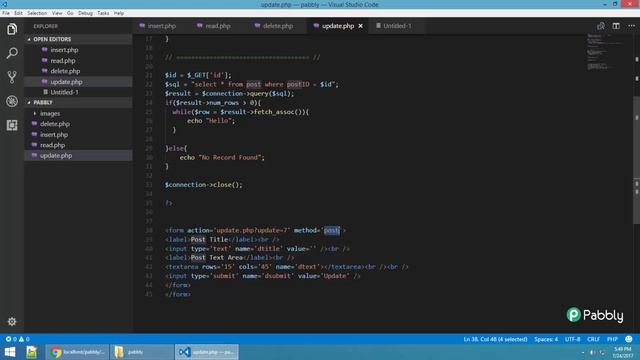Click the feedback smiley in status bar
This screenshot has width=640, height=360.
tap(629, 339)
